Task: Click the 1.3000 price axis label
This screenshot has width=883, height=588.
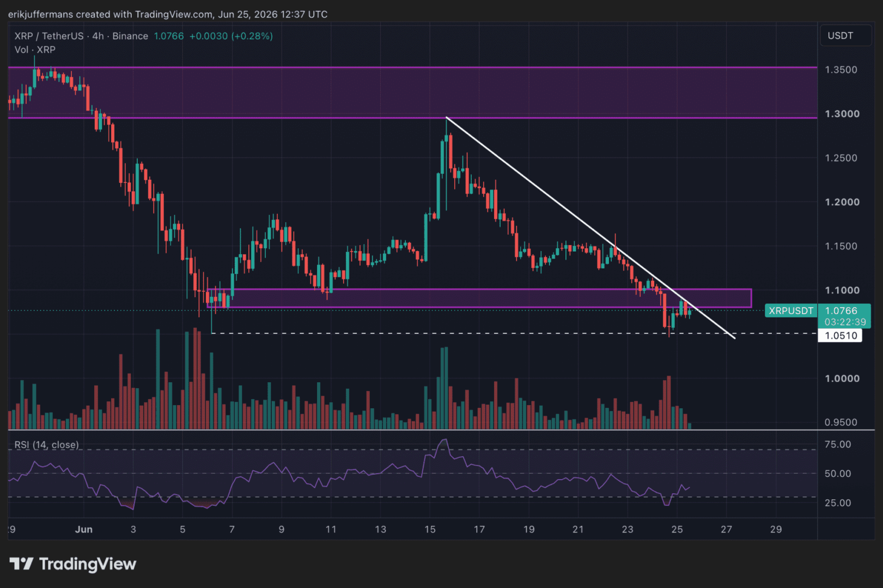Action: pyautogui.click(x=842, y=114)
